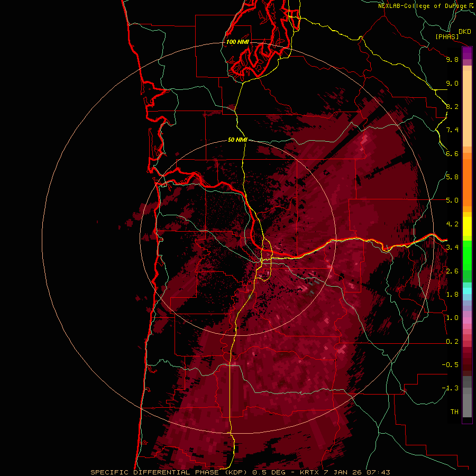Click the -1.3 value on the scale
476x476 pixels.
pos(450,388)
